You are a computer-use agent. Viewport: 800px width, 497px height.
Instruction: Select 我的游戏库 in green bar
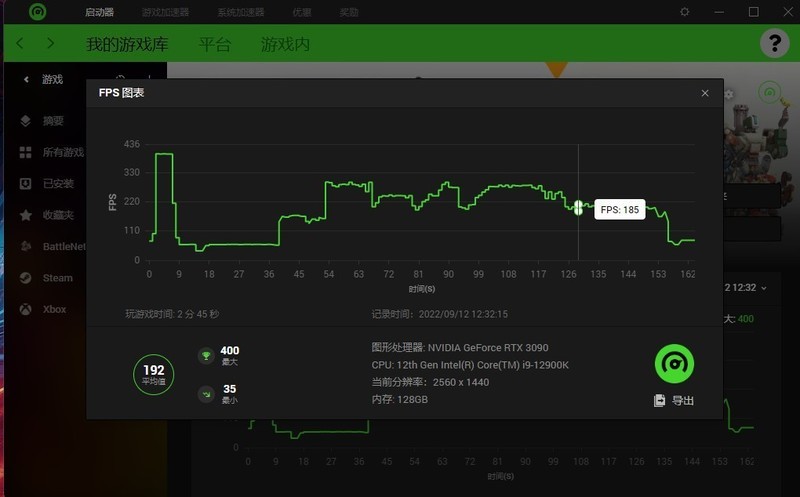click(127, 44)
